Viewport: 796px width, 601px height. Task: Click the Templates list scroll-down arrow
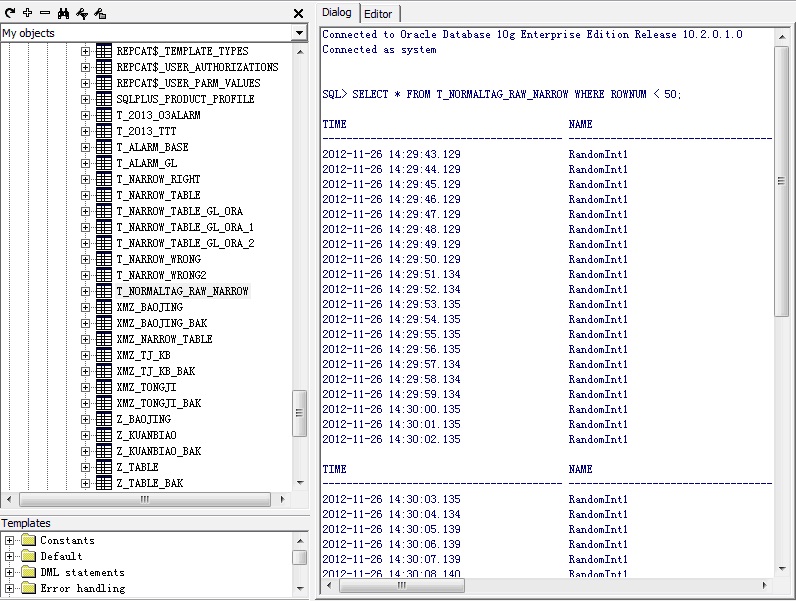point(300,589)
